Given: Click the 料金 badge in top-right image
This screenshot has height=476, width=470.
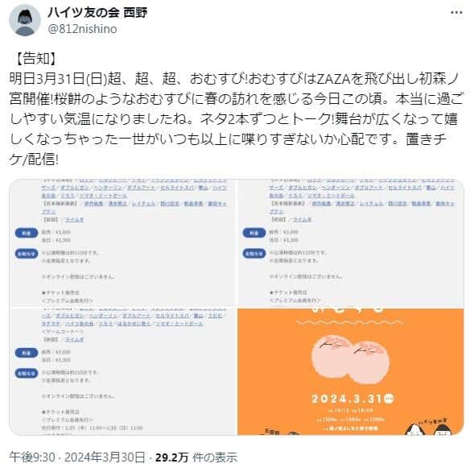Looking at the screenshot, I should tap(254, 233).
